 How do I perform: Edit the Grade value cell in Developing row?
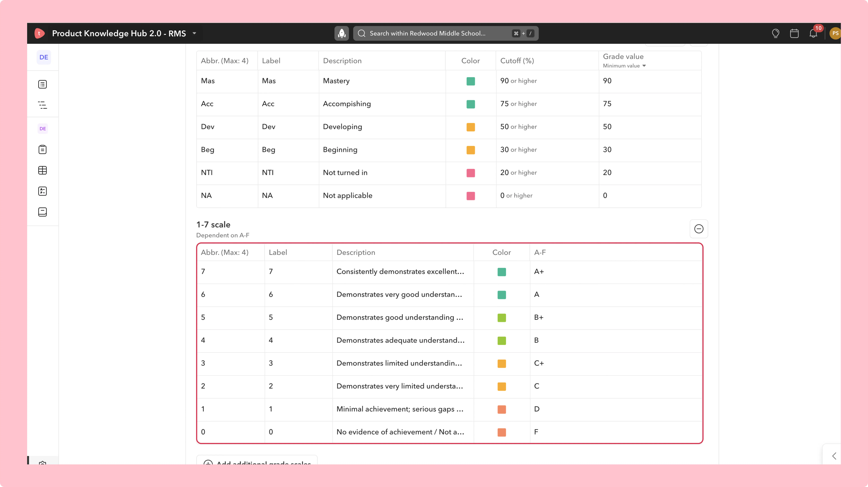pos(650,127)
